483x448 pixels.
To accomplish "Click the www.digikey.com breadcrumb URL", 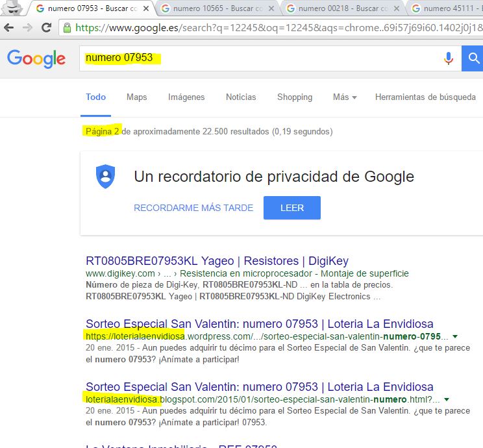I will tap(120, 273).
